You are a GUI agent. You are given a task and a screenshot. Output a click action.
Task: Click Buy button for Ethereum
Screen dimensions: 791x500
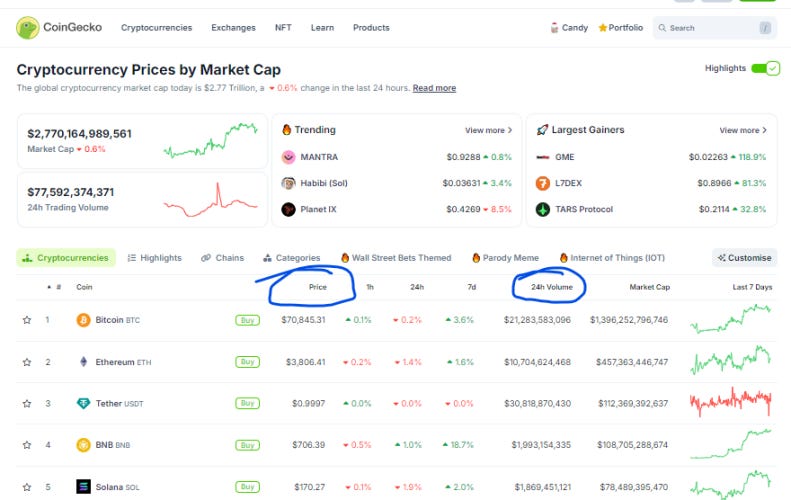[x=248, y=362]
